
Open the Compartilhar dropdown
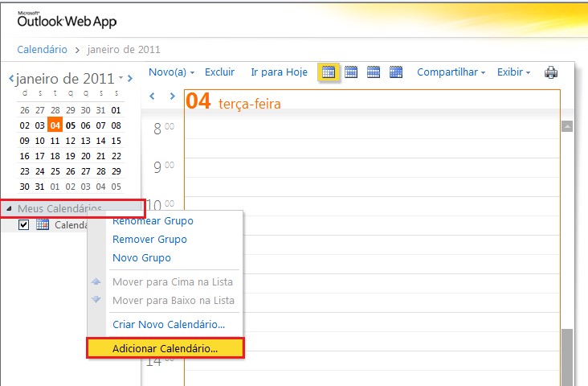click(451, 72)
